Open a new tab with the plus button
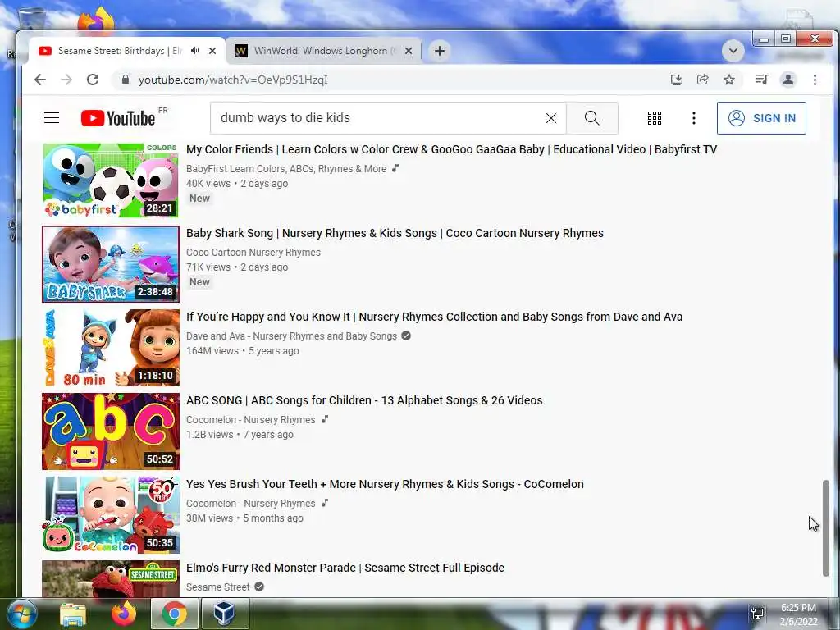This screenshot has height=630, width=840. [440, 51]
